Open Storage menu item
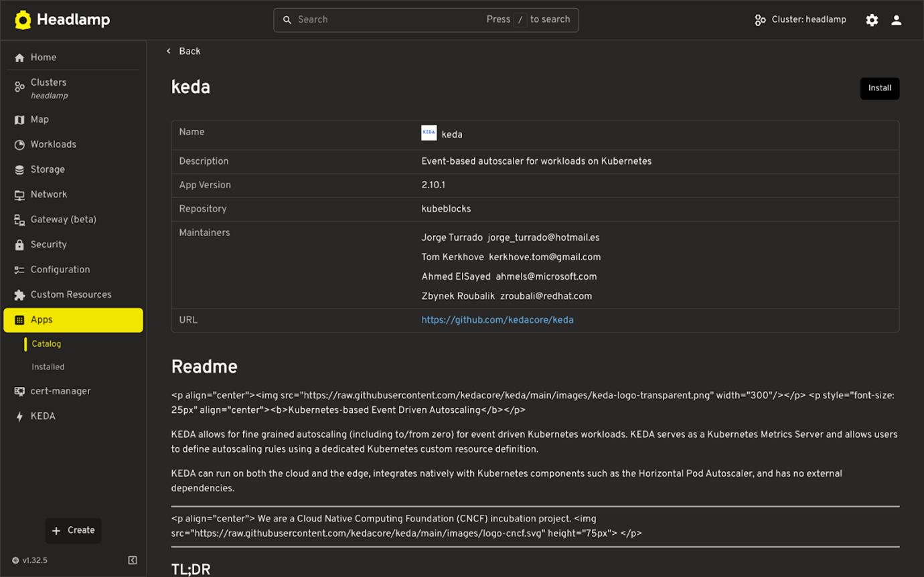 (48, 170)
